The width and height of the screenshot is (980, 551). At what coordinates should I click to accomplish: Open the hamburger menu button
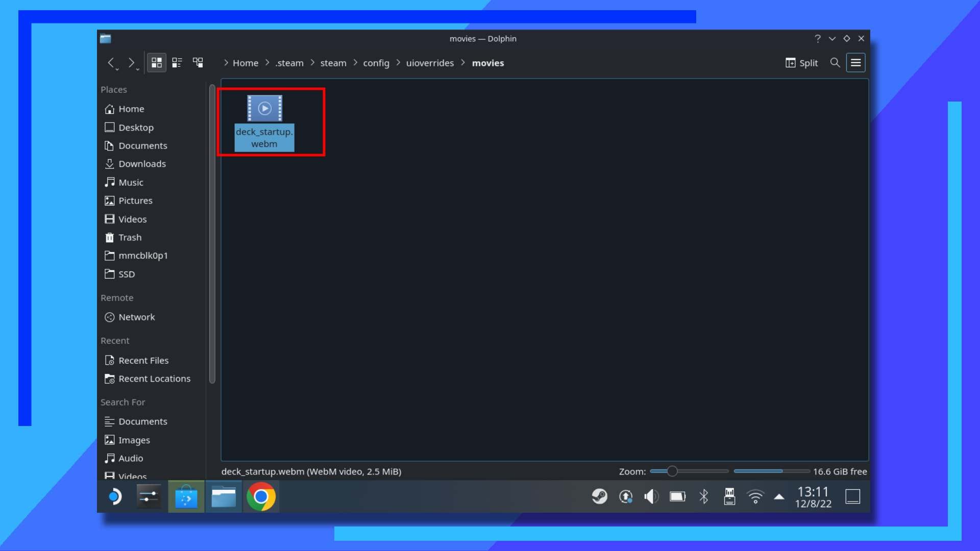(856, 63)
